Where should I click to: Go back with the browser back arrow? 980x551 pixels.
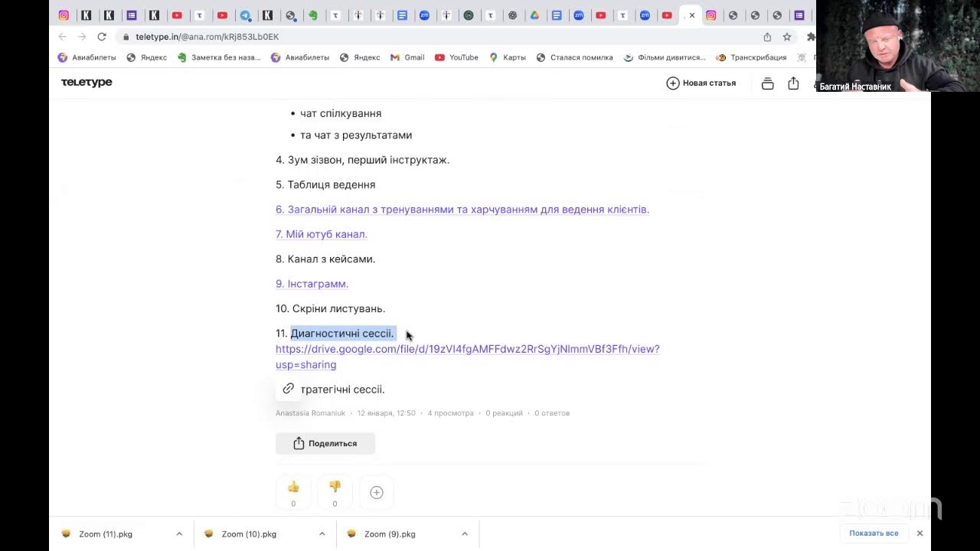click(63, 37)
